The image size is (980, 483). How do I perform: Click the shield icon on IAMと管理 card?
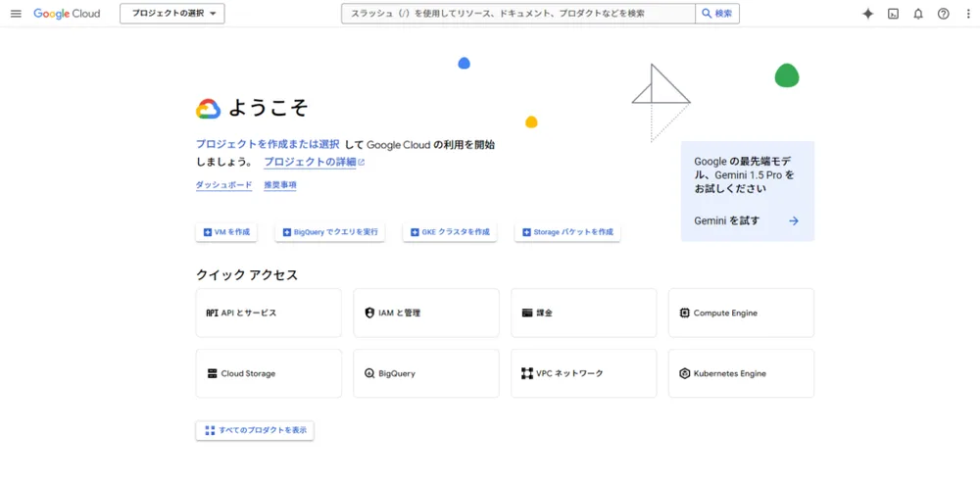pyautogui.click(x=369, y=313)
